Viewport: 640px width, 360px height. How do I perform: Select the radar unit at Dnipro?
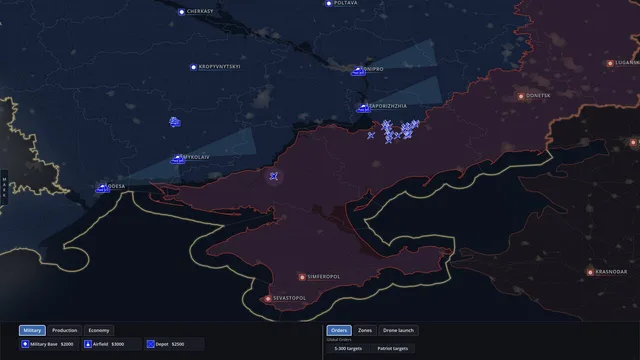[x=358, y=71]
